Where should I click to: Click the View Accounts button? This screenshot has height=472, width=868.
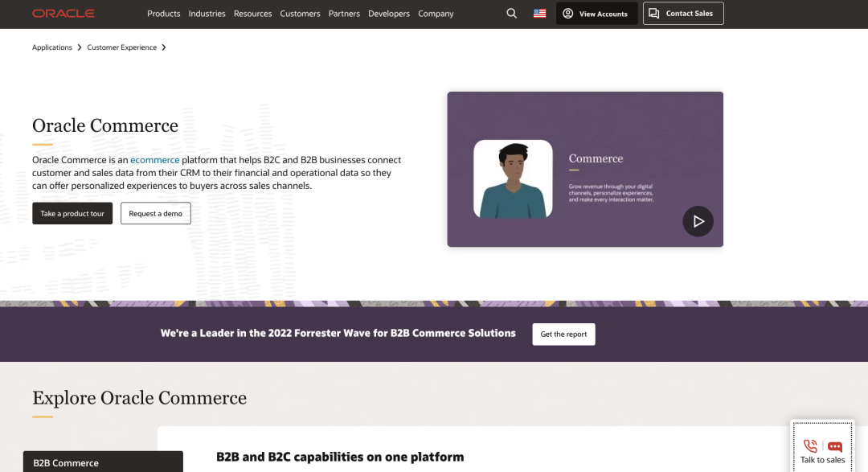[x=596, y=14]
